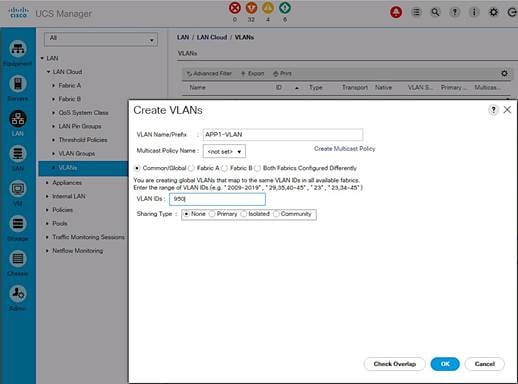Open the Create Multicast Policy link
This screenshot has height=384, width=518.
[345, 149]
